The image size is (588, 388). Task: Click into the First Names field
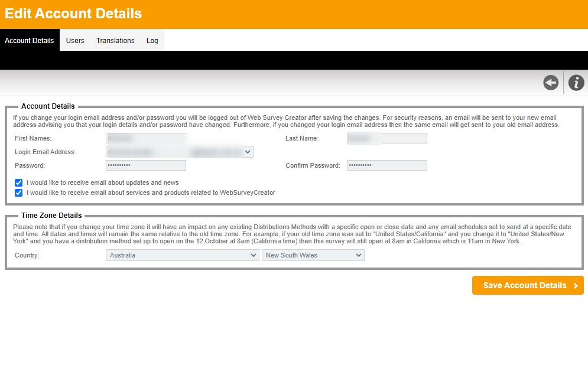(145, 138)
